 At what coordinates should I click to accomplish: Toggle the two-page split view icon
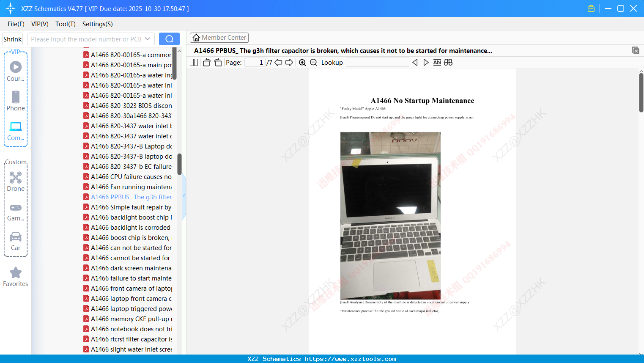[194, 63]
